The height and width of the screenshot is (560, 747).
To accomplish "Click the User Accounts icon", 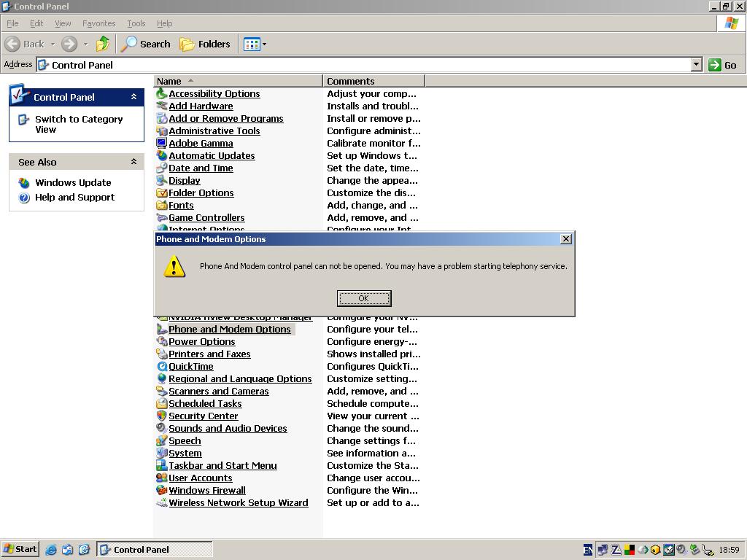I will [162, 478].
